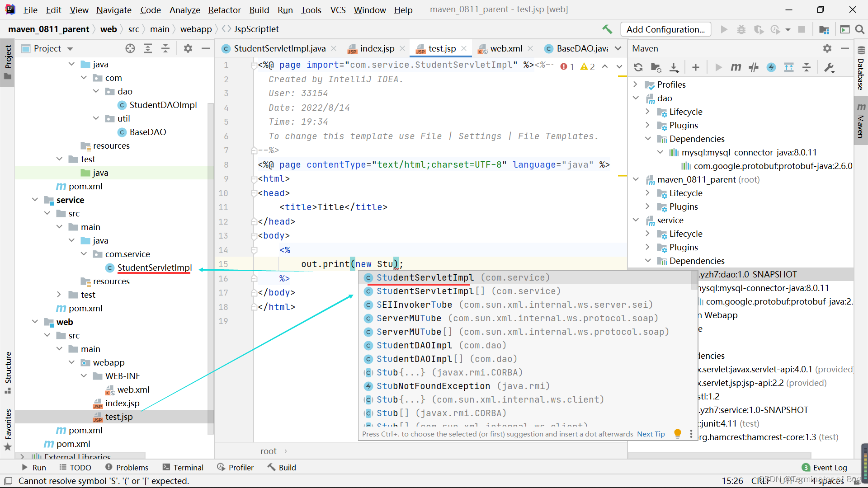
Task: Expand Profiles node in Maven panel
Action: 636,84
